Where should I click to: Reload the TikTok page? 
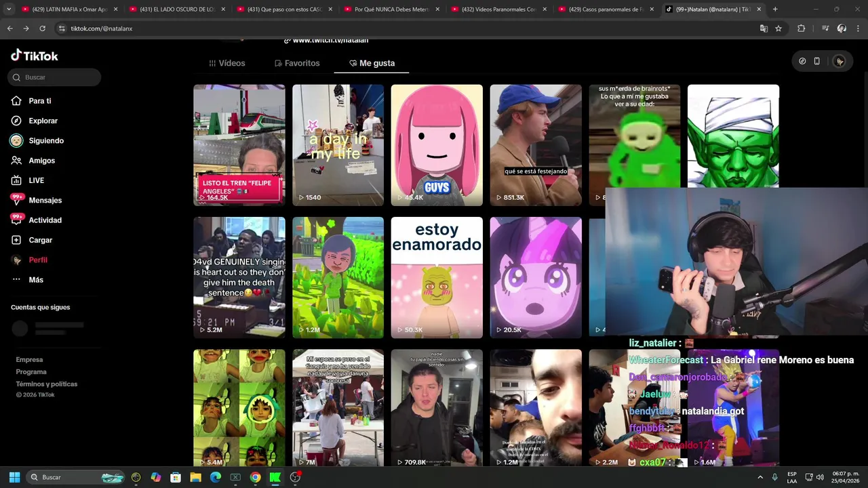[x=42, y=28]
